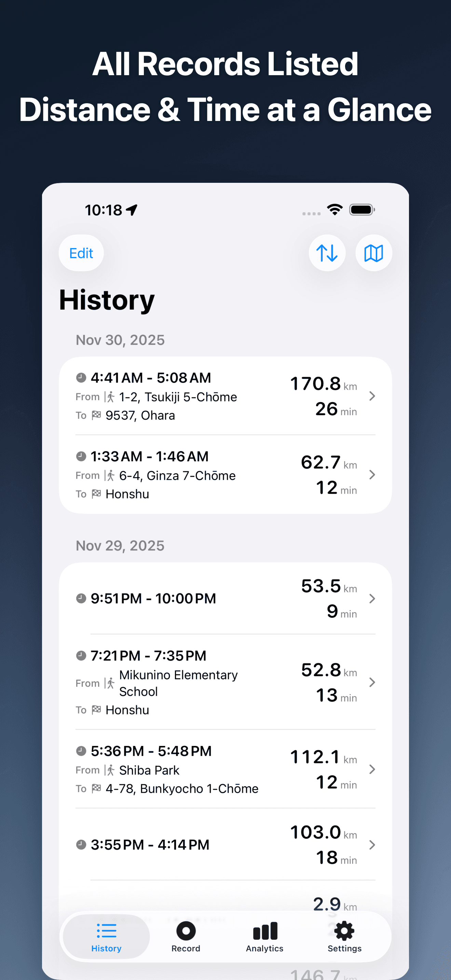The height and width of the screenshot is (980, 451).
Task: Open the 1:33 AM - 1:46 AM trip
Action: pyautogui.click(x=149, y=456)
